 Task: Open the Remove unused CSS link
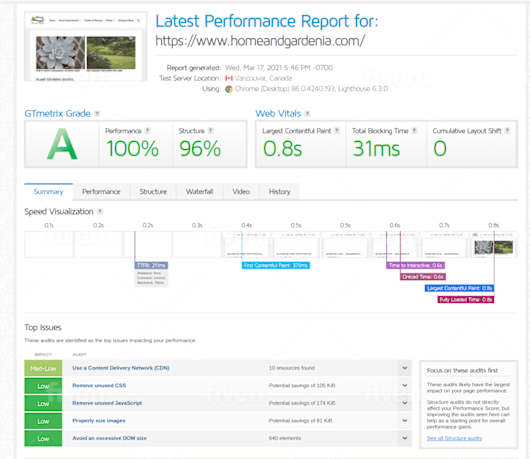pyautogui.click(x=99, y=385)
